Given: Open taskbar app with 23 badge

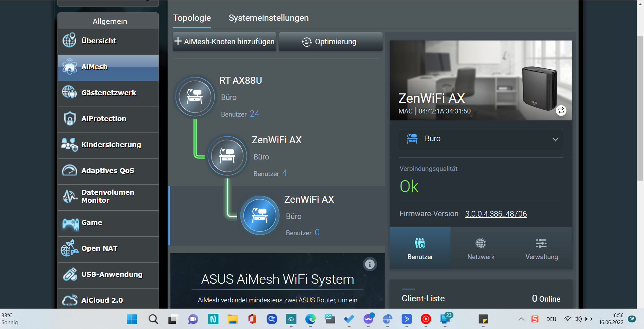Looking at the screenshot, I should coord(446,318).
